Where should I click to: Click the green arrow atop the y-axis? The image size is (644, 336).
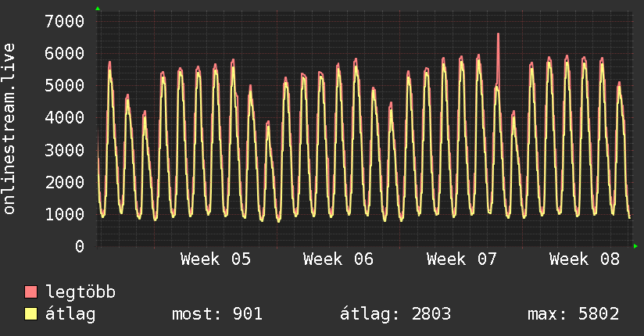(98, 9)
